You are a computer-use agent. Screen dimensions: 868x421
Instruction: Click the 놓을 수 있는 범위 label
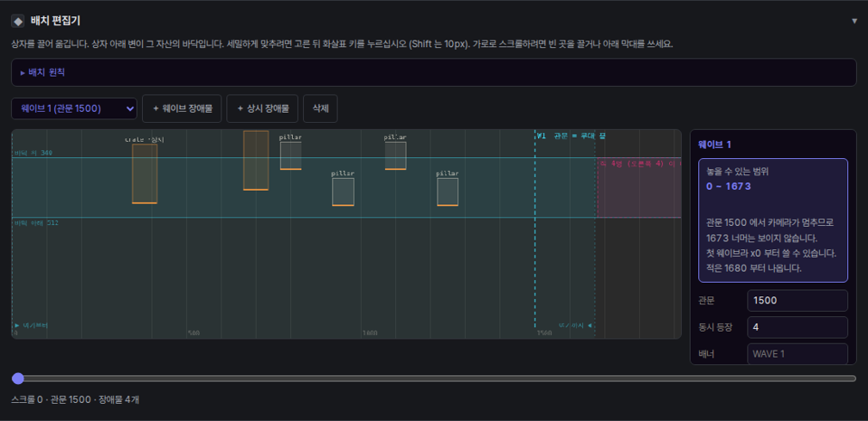pyautogui.click(x=738, y=172)
